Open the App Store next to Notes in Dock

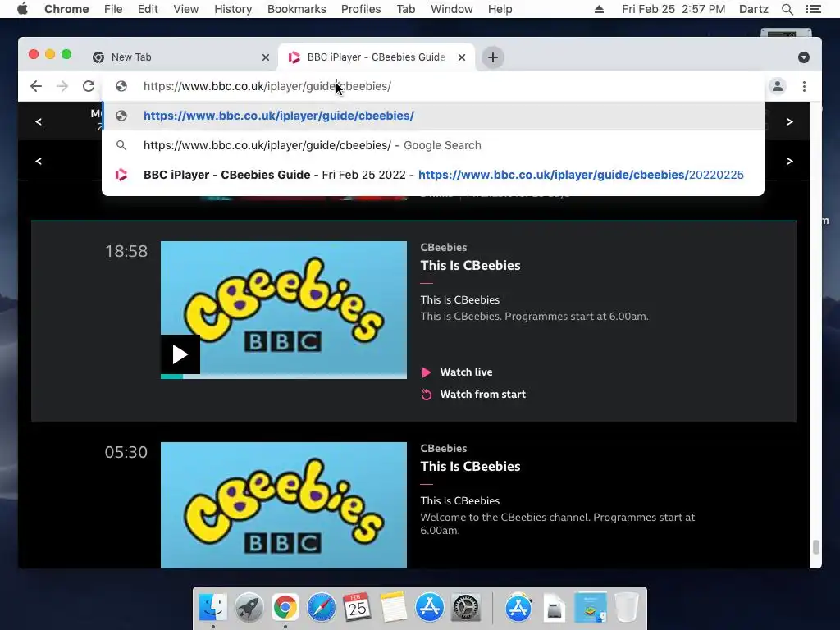tap(430, 607)
